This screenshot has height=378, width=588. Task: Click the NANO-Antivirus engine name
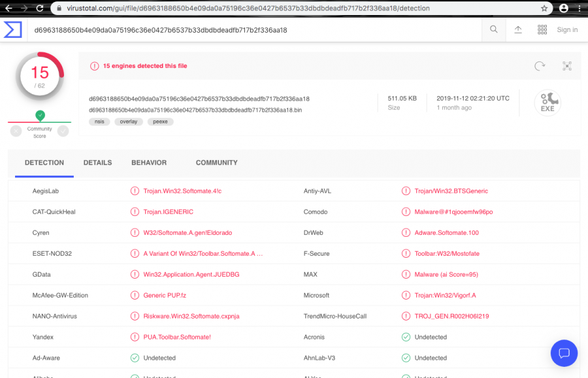tap(54, 317)
